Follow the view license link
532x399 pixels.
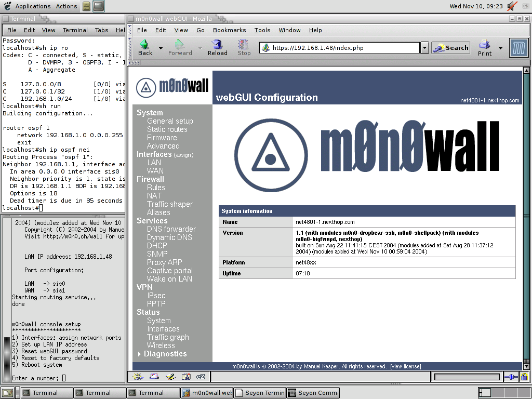[x=405, y=366]
